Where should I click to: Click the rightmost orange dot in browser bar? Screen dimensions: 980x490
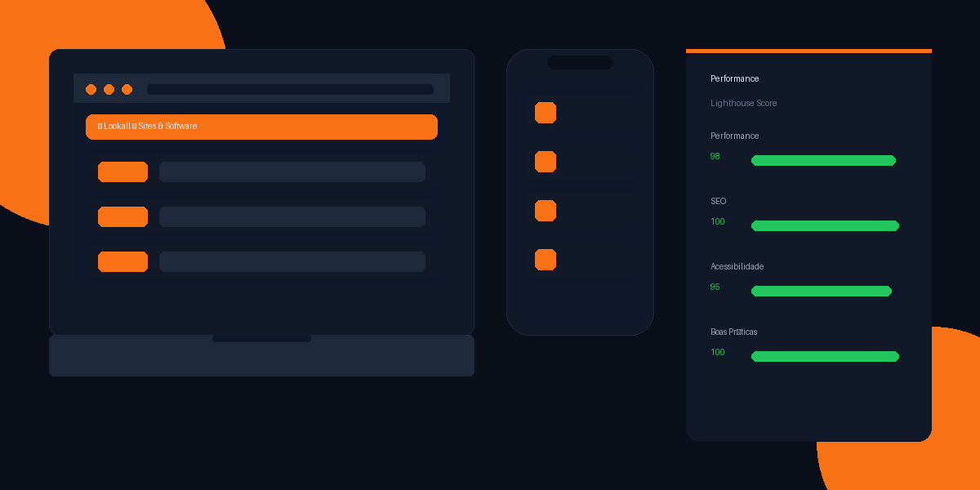[x=127, y=89]
